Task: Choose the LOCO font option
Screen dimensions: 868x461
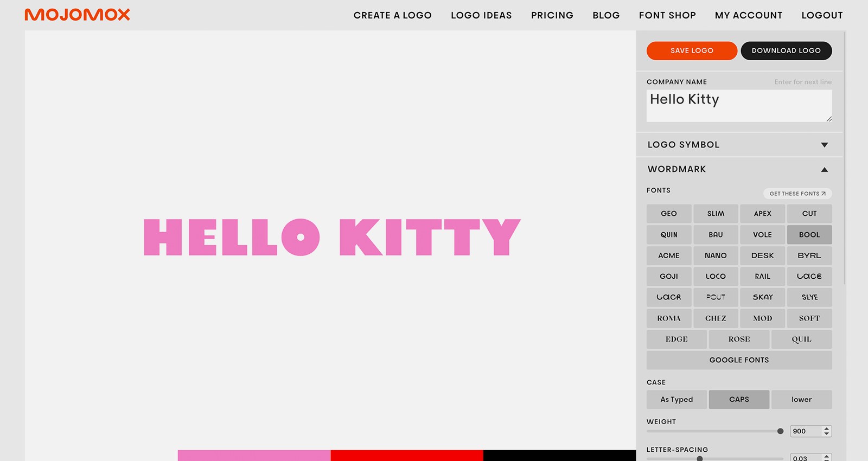Action: [x=716, y=277]
